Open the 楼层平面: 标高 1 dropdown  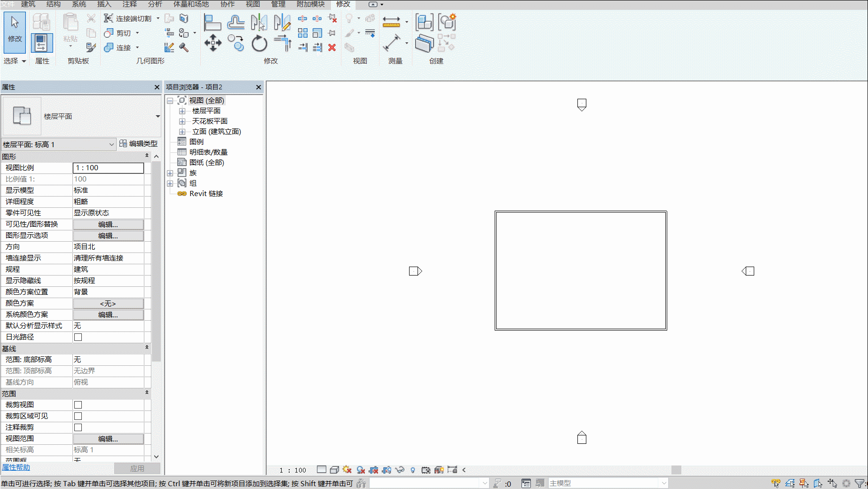coord(59,144)
